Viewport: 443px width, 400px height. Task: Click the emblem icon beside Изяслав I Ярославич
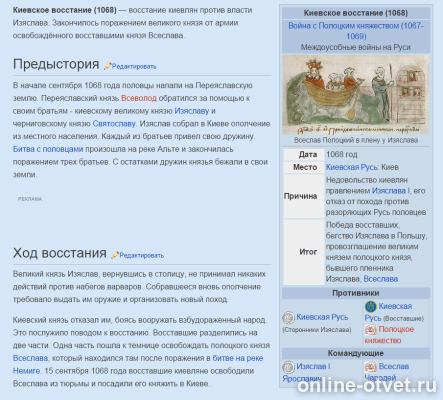[x=288, y=367]
